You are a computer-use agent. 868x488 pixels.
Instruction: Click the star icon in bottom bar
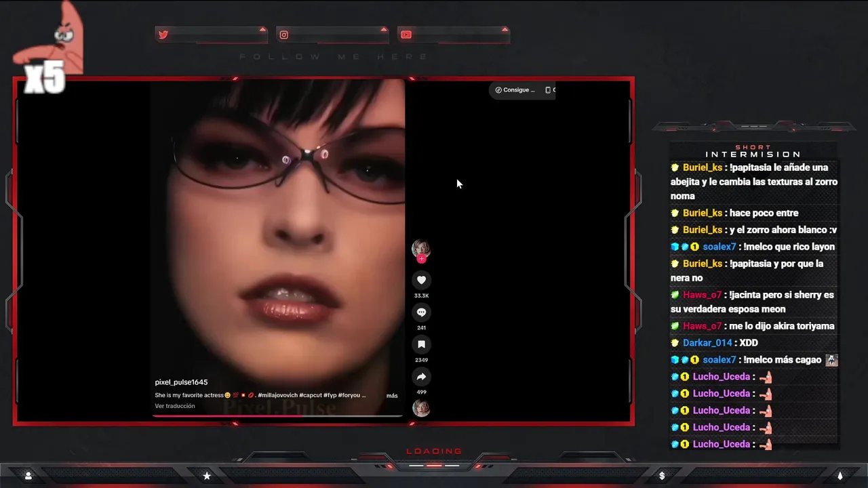pyautogui.click(x=207, y=476)
